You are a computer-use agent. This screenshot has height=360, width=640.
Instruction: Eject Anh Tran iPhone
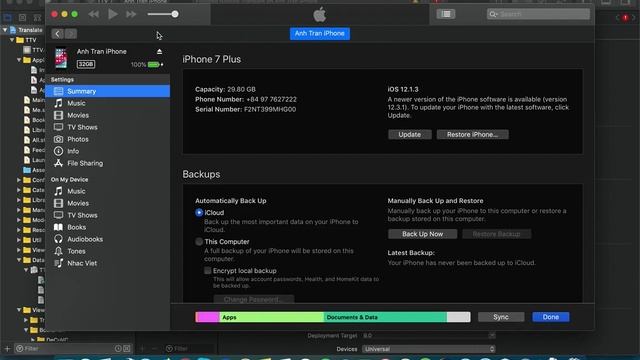point(160,51)
